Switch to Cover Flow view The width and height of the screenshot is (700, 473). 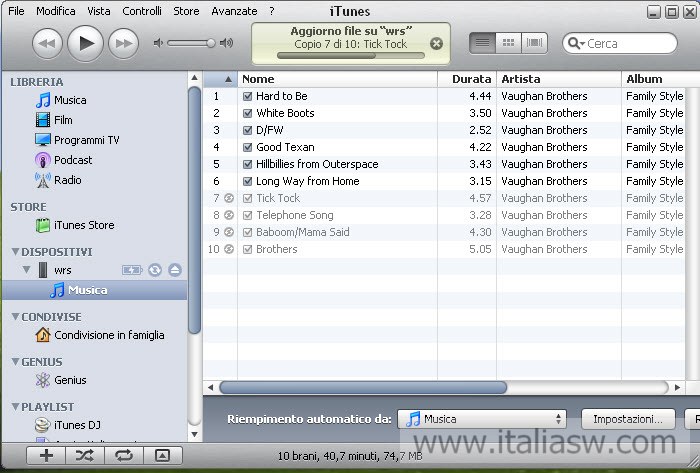point(534,43)
